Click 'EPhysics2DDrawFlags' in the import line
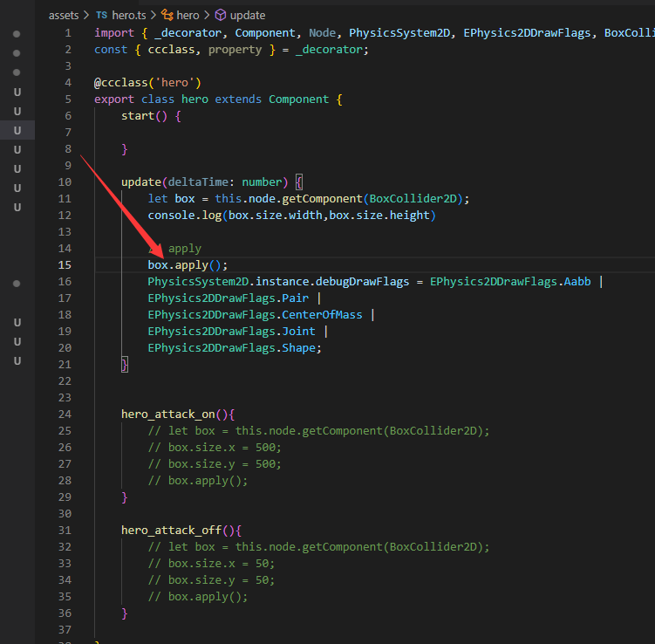 pyautogui.click(x=527, y=33)
